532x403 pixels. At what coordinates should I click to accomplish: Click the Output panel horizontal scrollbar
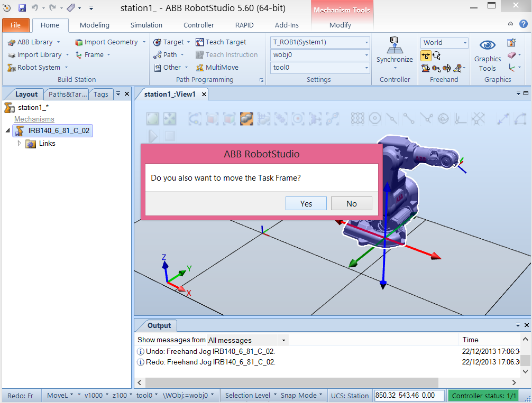pyautogui.click(x=292, y=382)
